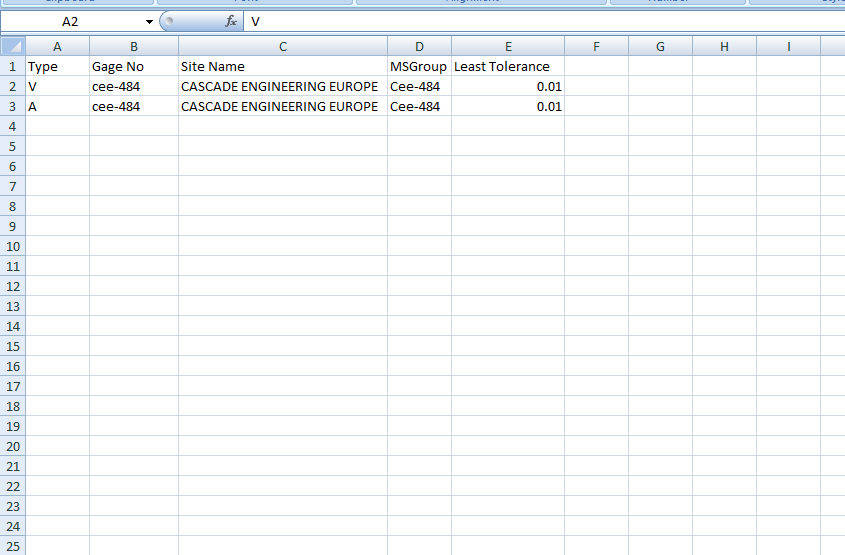The height and width of the screenshot is (555, 845).
Task: Select Cee-484 in row 2 MSGroup
Action: 419,86
